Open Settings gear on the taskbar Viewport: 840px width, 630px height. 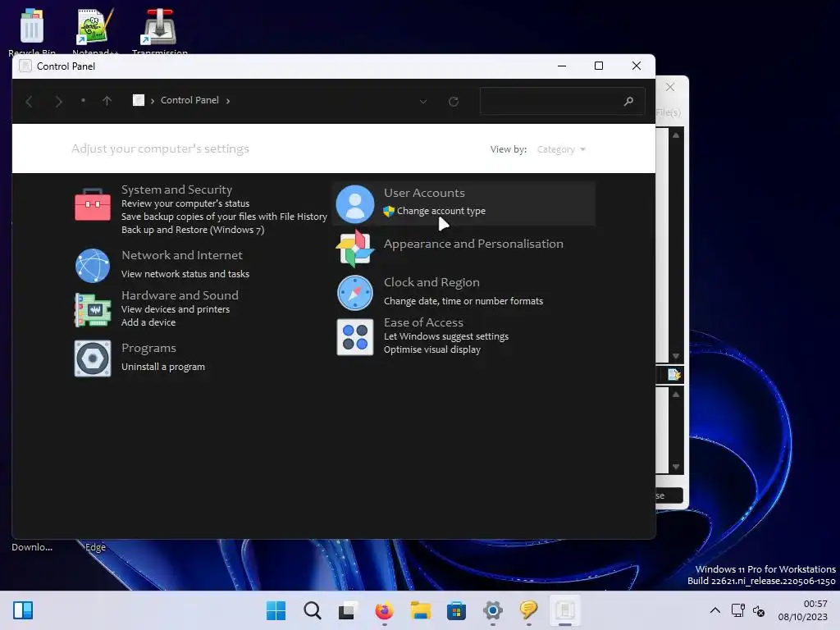[x=493, y=610]
